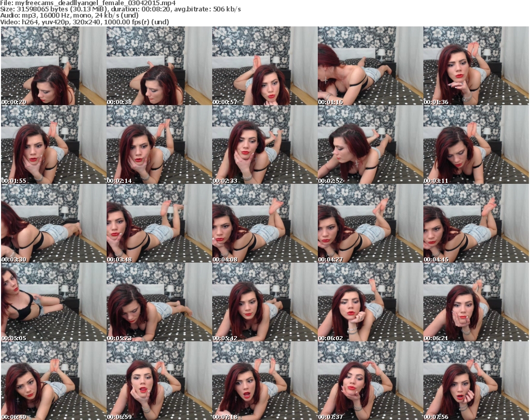
Task: Pick the frame timestamped 00:04:27
Action: [x=370, y=224]
